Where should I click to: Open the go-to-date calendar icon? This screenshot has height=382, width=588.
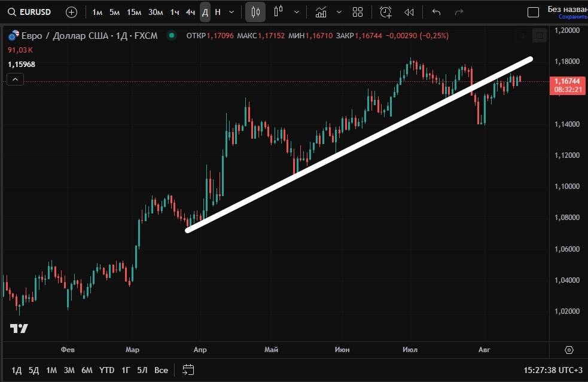pos(188,369)
